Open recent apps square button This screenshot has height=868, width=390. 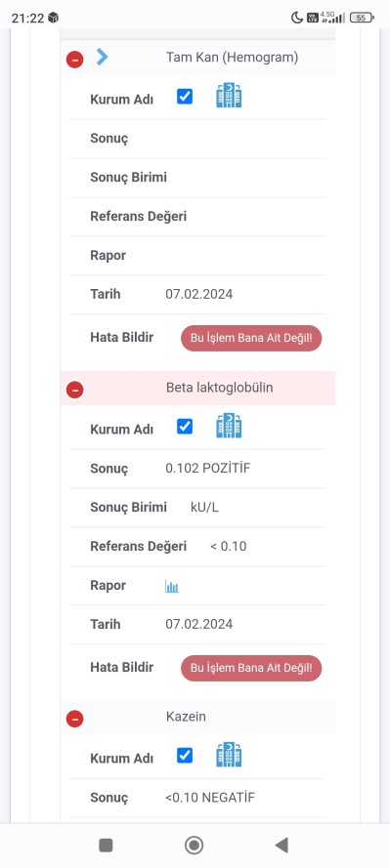coord(106,846)
